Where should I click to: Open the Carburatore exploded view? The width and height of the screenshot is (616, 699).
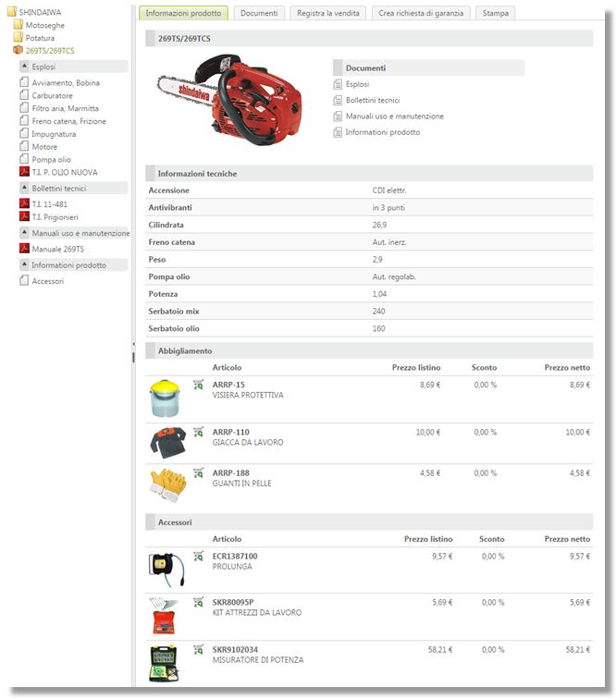click(52, 95)
